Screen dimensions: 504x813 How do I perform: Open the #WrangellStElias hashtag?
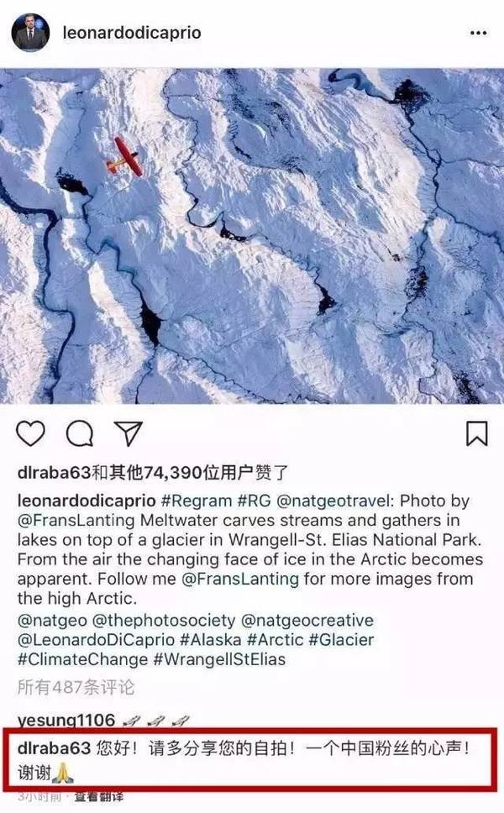219,659
